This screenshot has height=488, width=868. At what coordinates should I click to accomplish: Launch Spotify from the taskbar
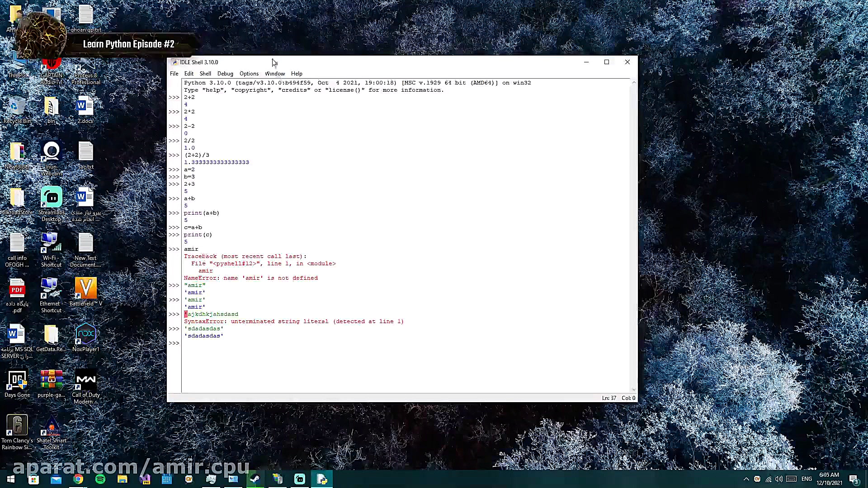pyautogui.click(x=100, y=479)
